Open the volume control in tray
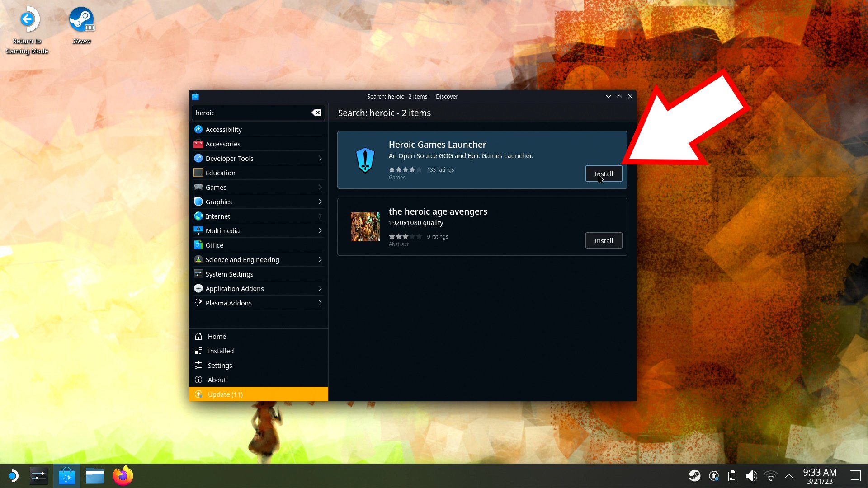 pos(751,476)
